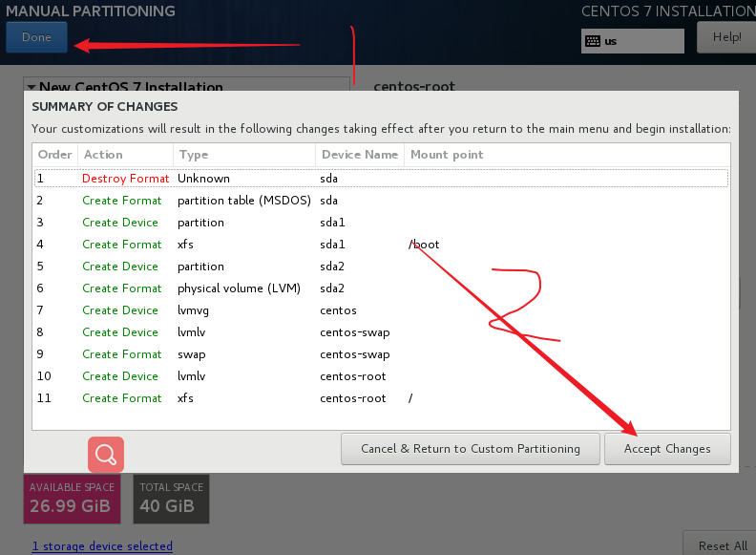
Task: Select the partition table (MSDOS) row
Action: (x=381, y=201)
